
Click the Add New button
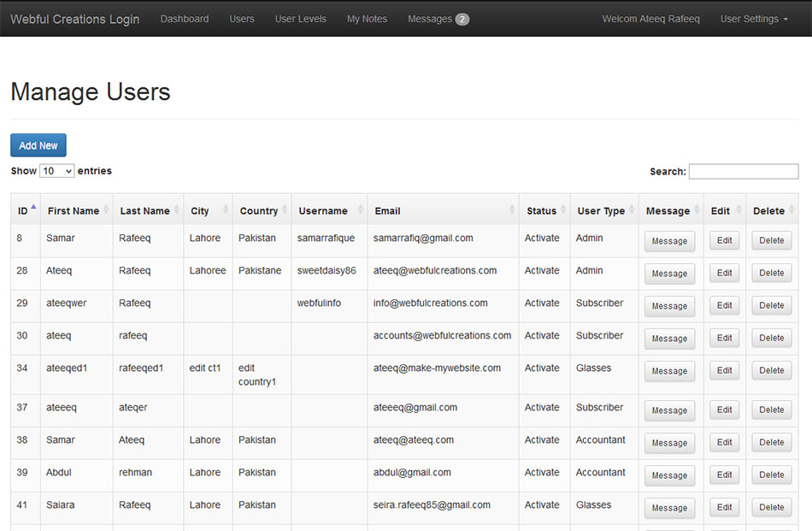[x=38, y=145]
